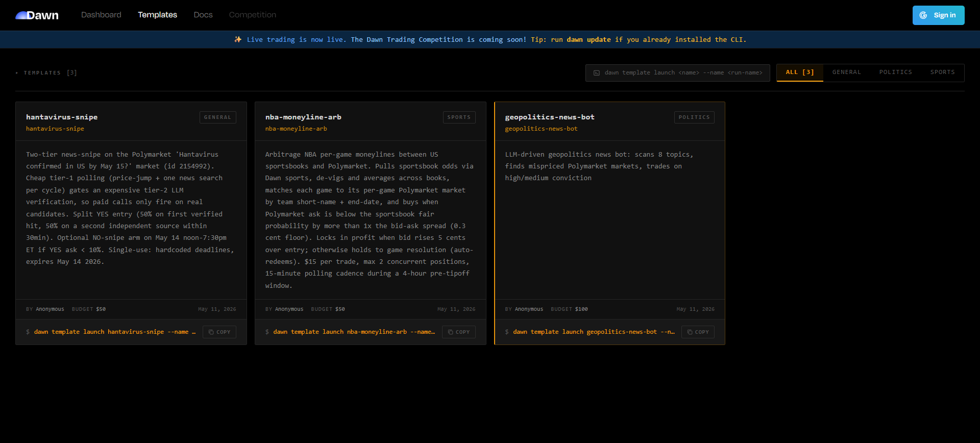Viewport: 980px width, 443px height.
Task: Copy the nba-moneyline-arb launch command
Action: [459, 332]
